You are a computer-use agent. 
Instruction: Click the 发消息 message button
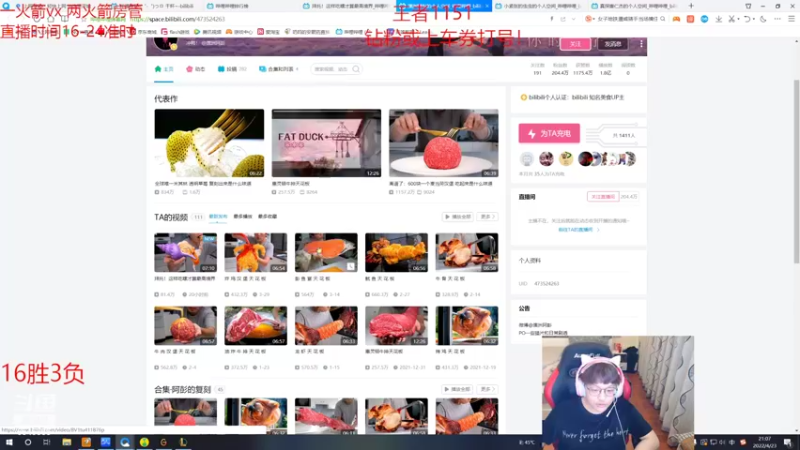pyautogui.click(x=613, y=44)
